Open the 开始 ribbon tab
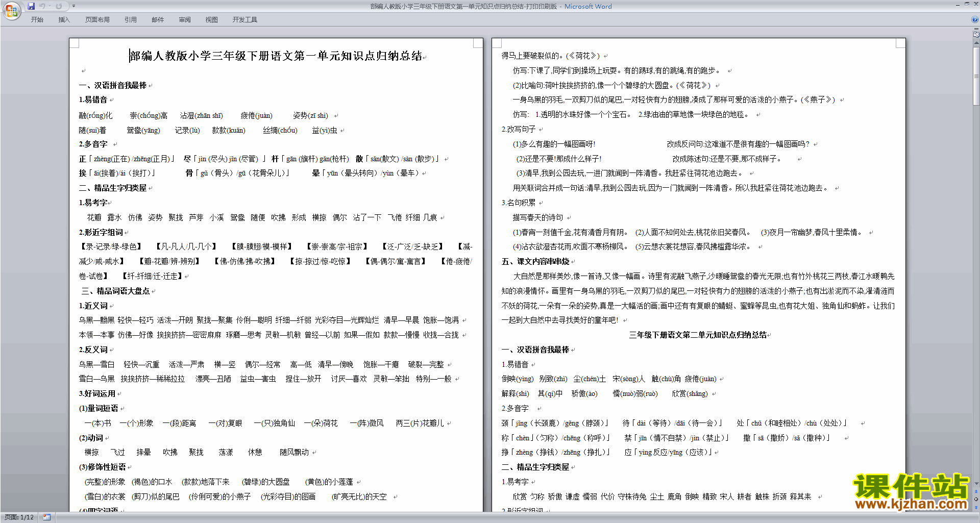The height and width of the screenshot is (523, 980). pyautogui.click(x=37, y=20)
